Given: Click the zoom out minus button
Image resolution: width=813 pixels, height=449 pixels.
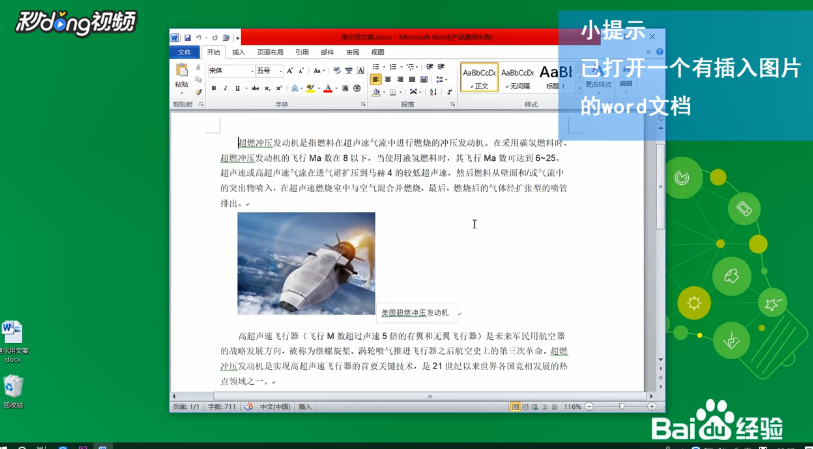Looking at the screenshot, I should (x=589, y=407).
